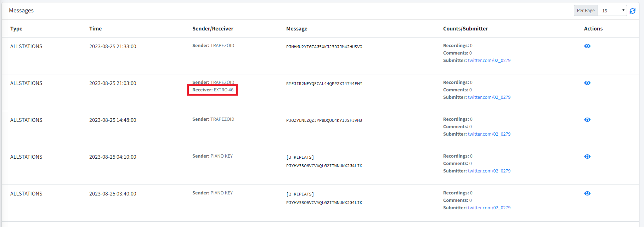This screenshot has height=227, width=644.
Task: Click the Actions column header
Action: point(593,29)
